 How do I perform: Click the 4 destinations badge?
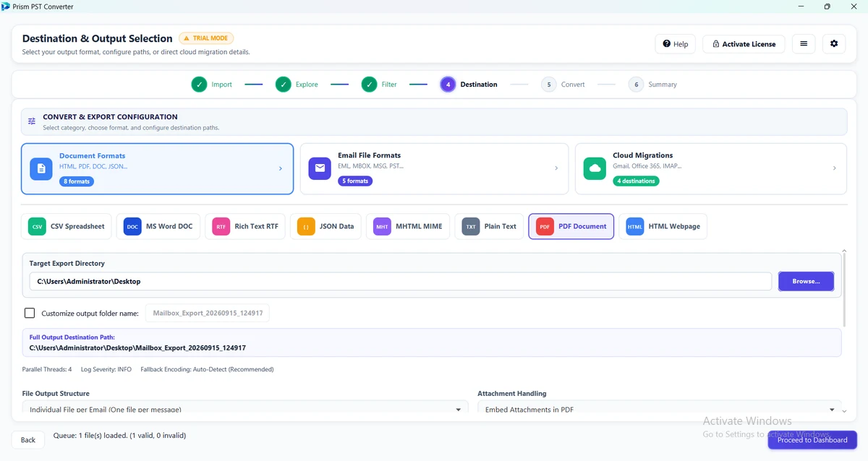coord(636,181)
